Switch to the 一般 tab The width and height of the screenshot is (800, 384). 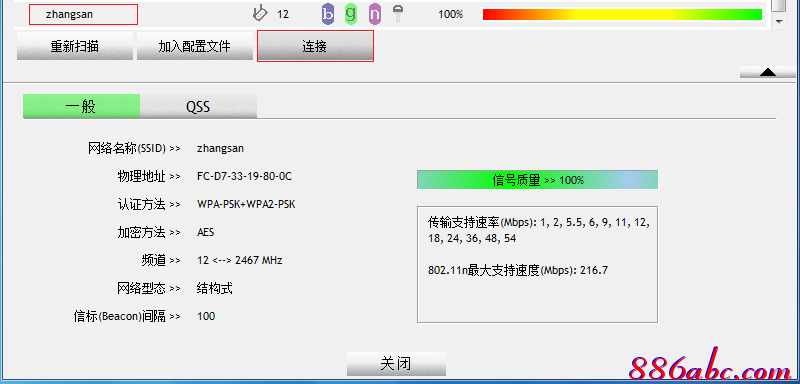tap(81, 106)
